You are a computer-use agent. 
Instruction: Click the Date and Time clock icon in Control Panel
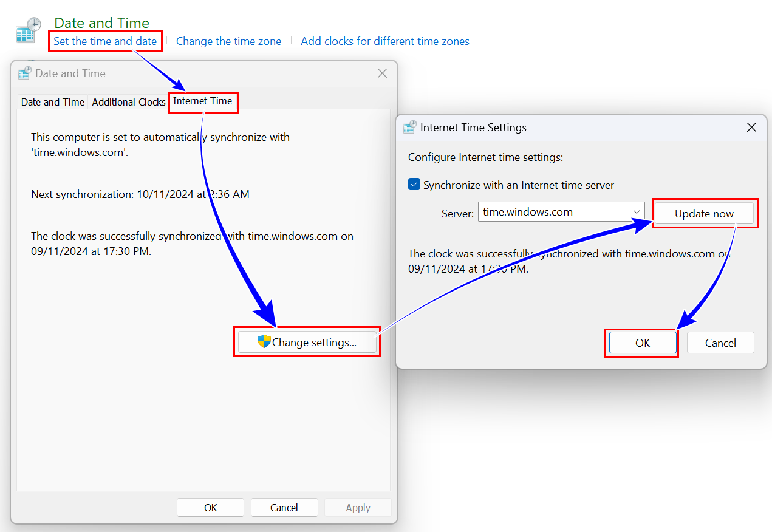[x=28, y=30]
